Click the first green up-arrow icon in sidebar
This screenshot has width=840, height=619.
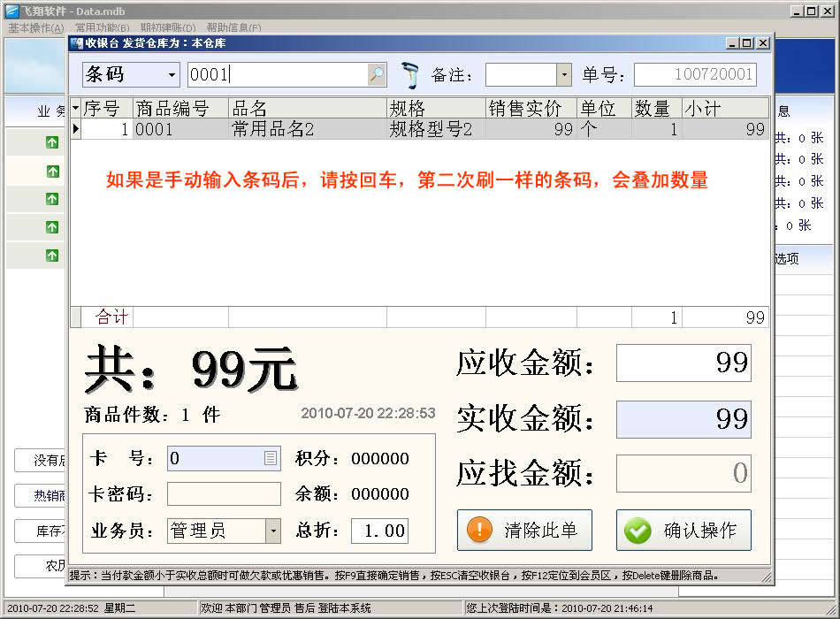pyautogui.click(x=52, y=142)
